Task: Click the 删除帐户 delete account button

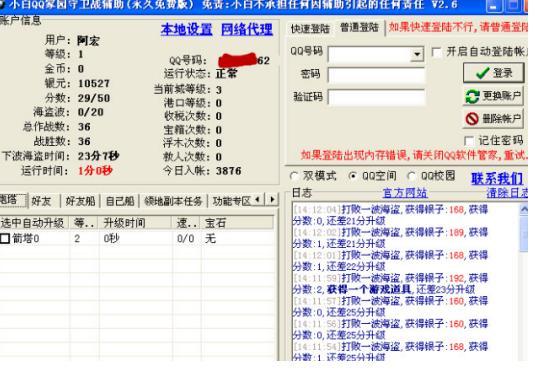Action: 493,118
